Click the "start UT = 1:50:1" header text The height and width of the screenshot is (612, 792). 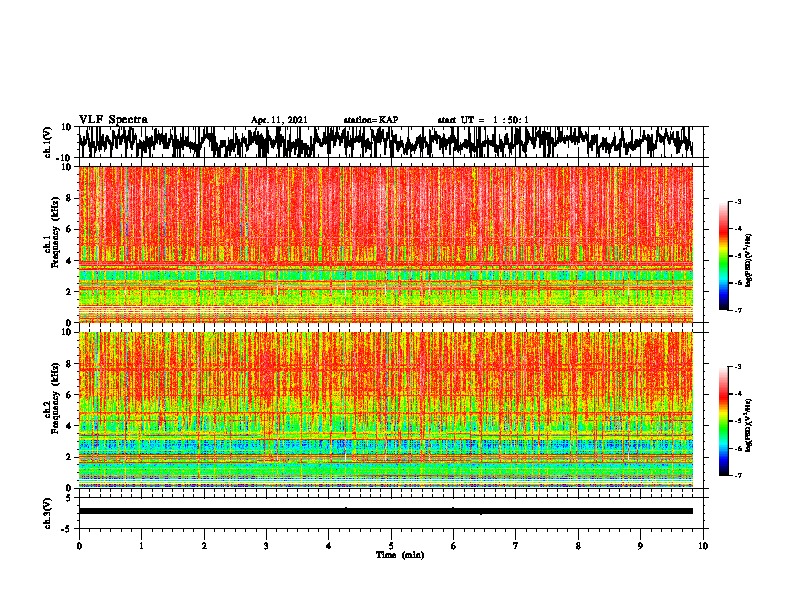(483, 120)
